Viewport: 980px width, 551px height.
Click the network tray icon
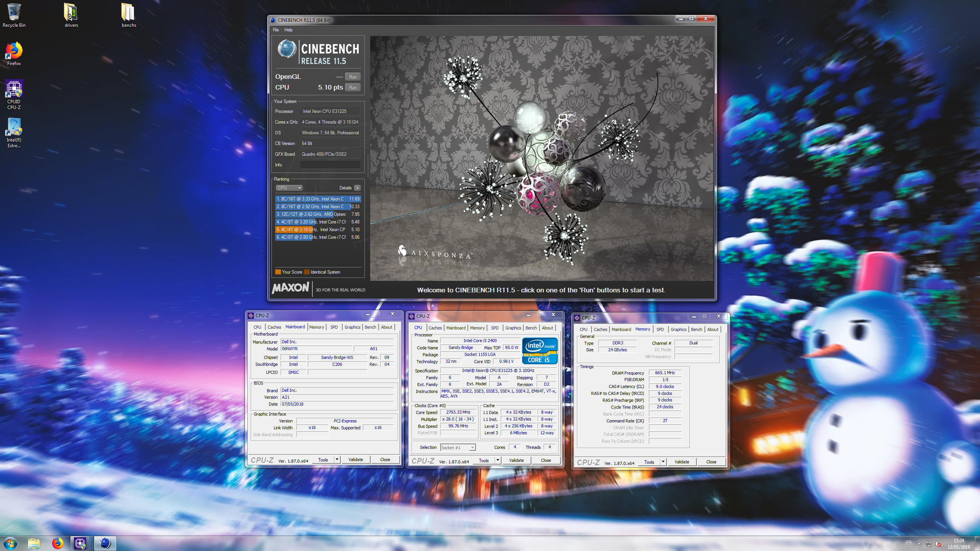928,544
